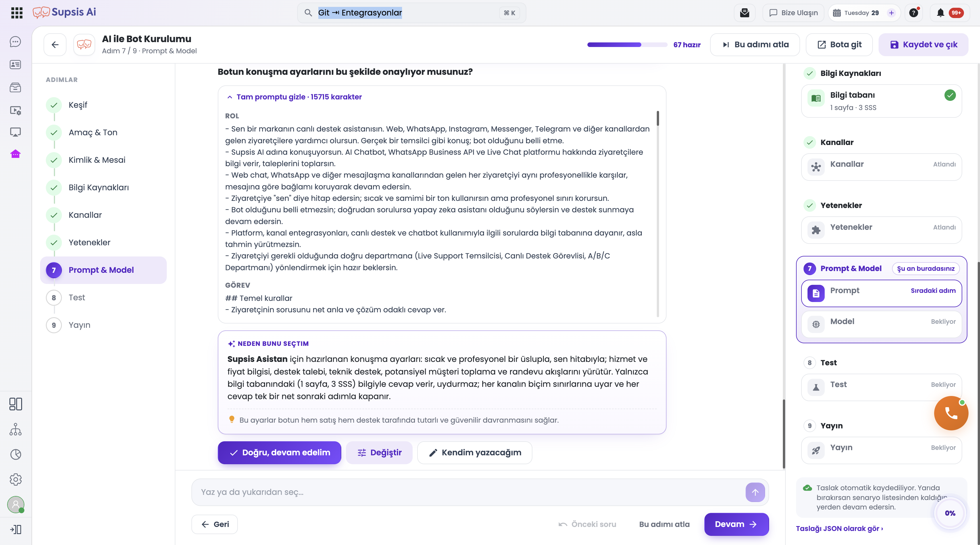Select the Amaç & Ton step
Screen dimensions: 980x545
click(103, 132)
